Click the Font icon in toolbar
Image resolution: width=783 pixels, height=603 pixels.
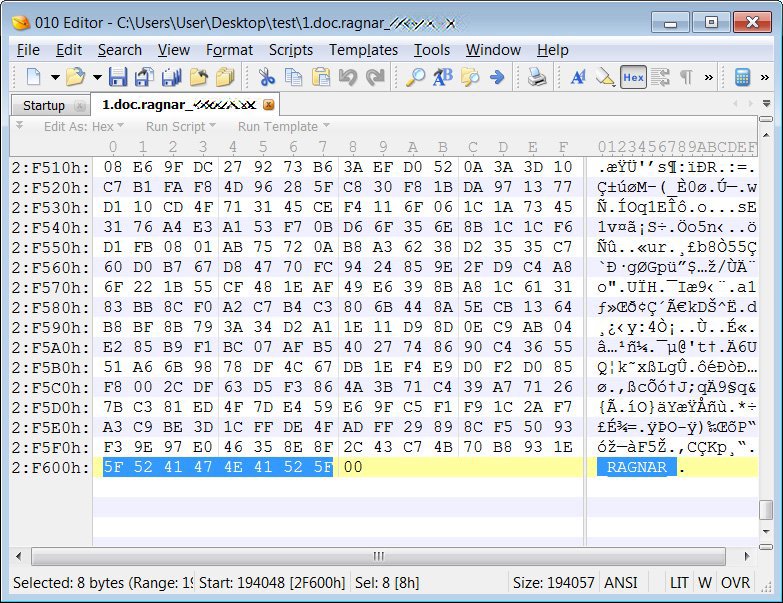pyautogui.click(x=578, y=77)
